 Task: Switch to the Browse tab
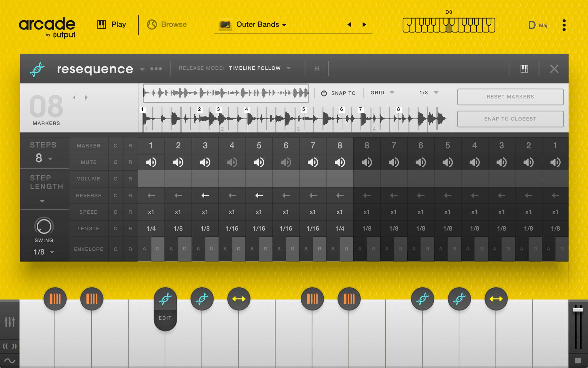point(167,25)
